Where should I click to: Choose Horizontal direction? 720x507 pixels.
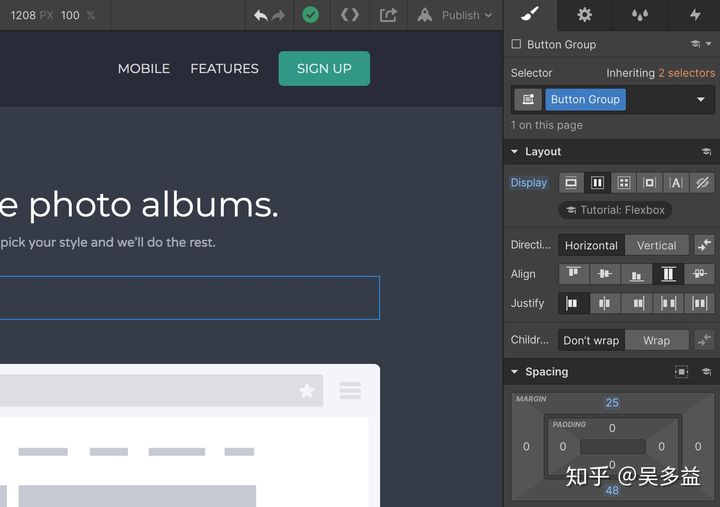[x=591, y=245]
